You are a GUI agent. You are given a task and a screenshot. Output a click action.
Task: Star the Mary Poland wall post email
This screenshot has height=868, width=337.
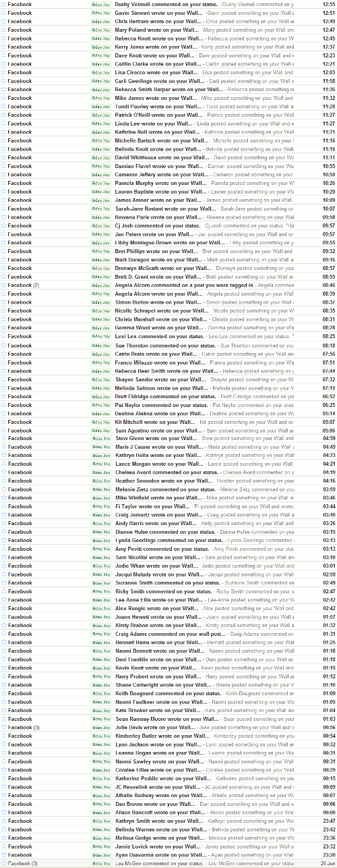point(4,30)
